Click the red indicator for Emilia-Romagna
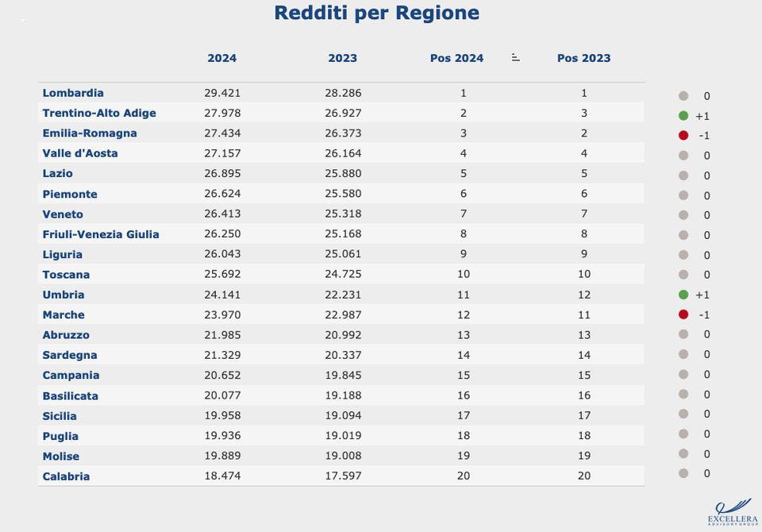The width and height of the screenshot is (762, 532). pos(683,136)
